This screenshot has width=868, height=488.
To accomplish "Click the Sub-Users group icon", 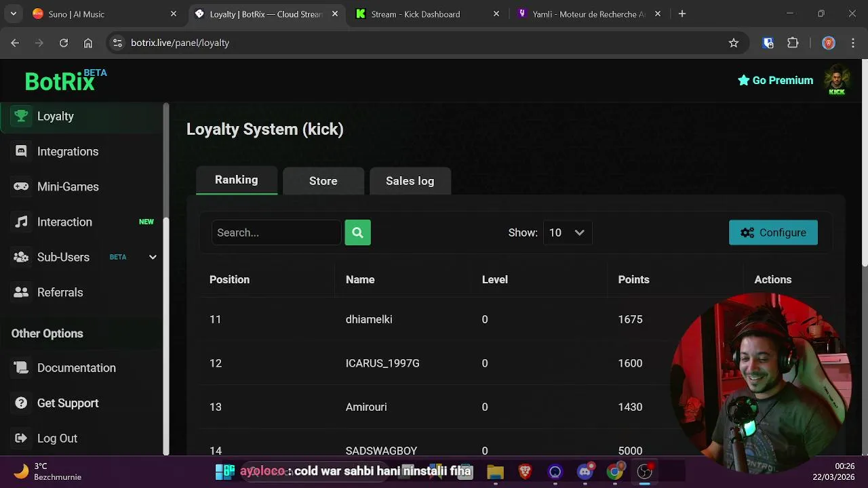I will 21,257.
